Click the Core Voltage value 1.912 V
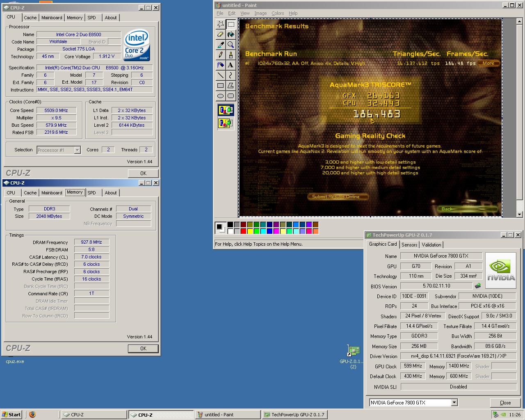The image size is (525, 420). 107,57
